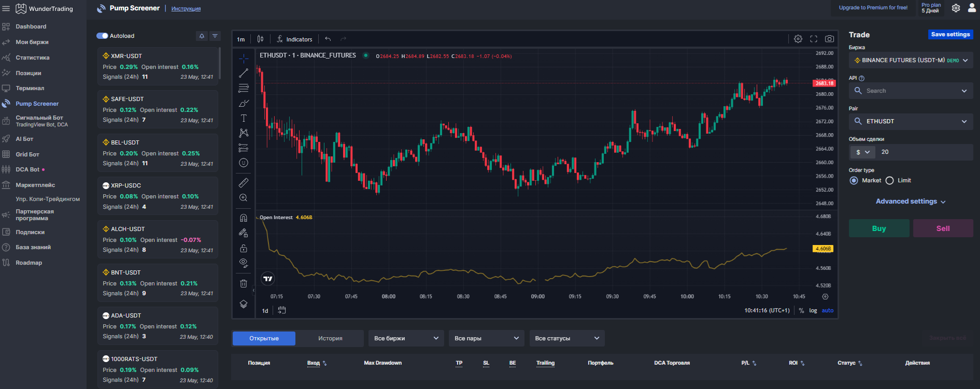Select the Market order type radio

[854, 180]
